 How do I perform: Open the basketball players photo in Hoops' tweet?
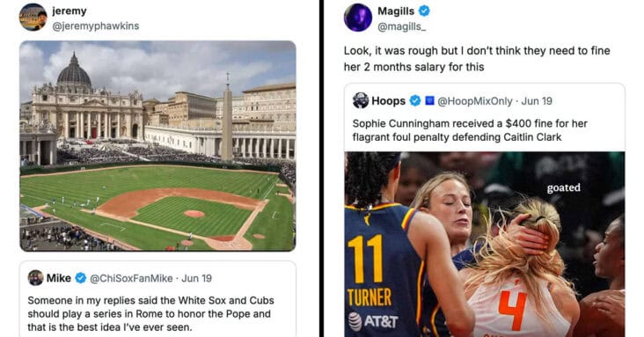(x=485, y=245)
